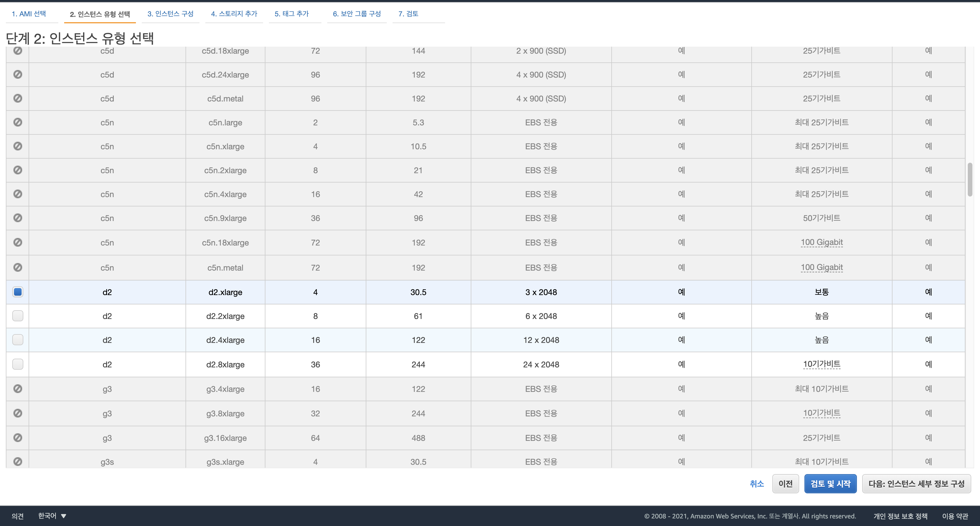Switch to 6. 보안 그룹 구성 tab
This screenshot has height=526, width=980.
[356, 14]
